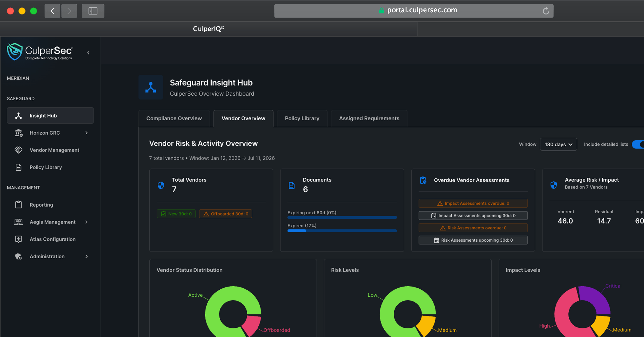The height and width of the screenshot is (337, 644).
Task: Expand the Administration submenu arrow
Action: [87, 256]
